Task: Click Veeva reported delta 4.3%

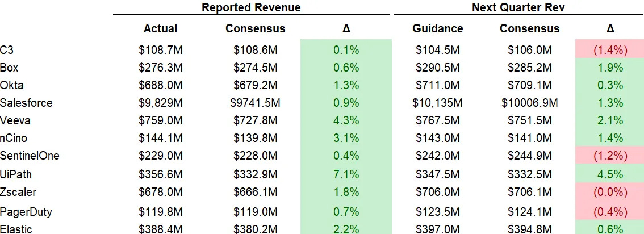Action: coord(346,120)
